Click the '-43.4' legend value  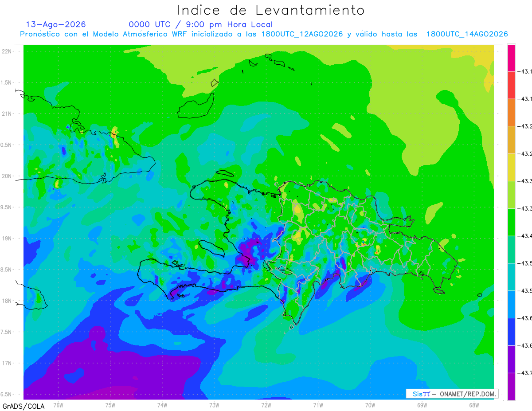tap(525, 236)
